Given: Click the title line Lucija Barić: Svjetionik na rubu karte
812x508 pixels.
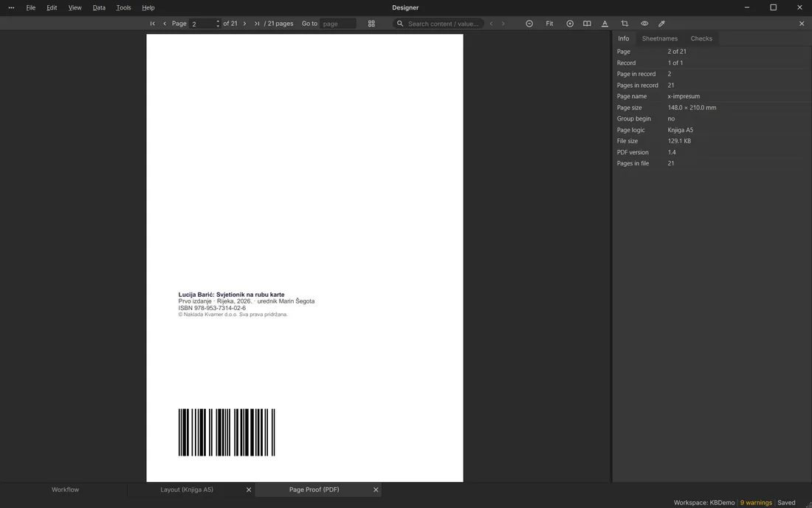Looking at the screenshot, I should tap(231, 295).
